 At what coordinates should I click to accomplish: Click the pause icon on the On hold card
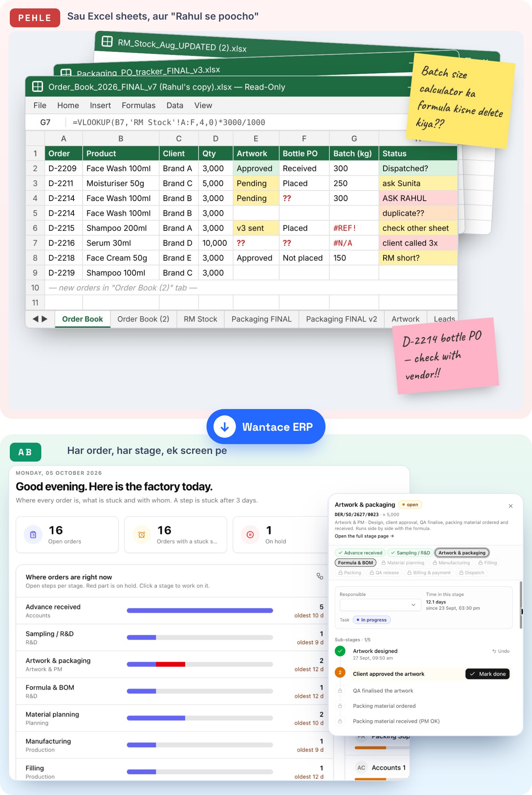250,535
